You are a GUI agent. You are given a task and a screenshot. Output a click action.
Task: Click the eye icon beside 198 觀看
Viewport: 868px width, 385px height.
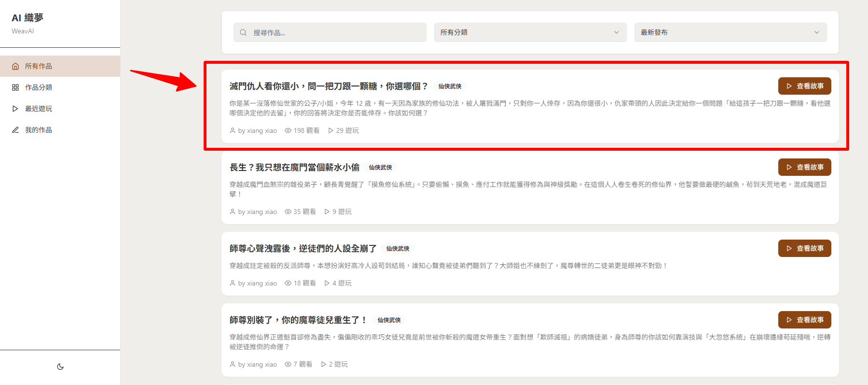(x=288, y=130)
